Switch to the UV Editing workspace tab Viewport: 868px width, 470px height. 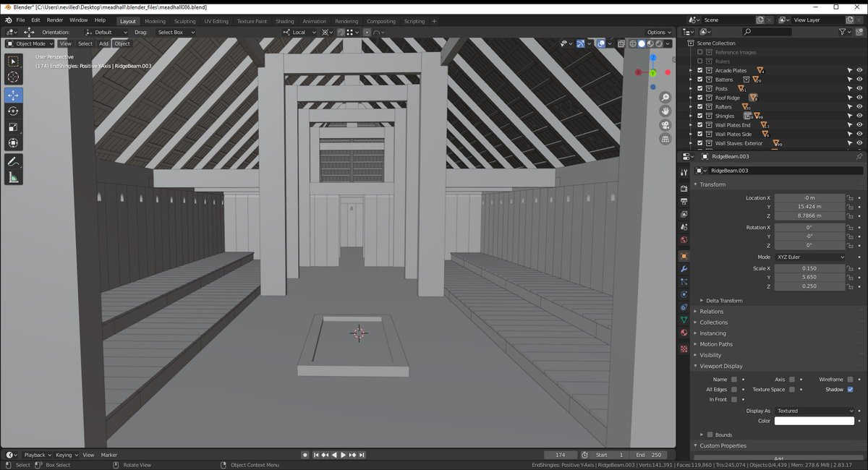216,21
